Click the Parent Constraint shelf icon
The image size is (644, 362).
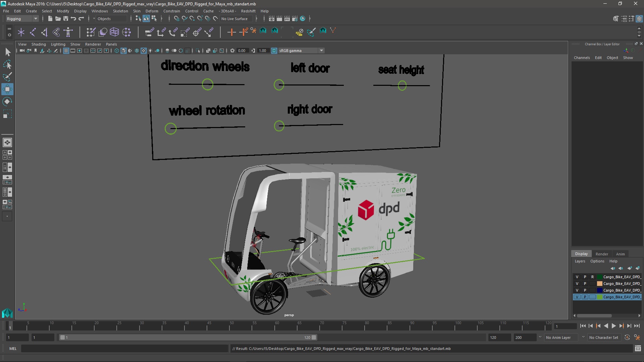pyautogui.click(x=149, y=32)
